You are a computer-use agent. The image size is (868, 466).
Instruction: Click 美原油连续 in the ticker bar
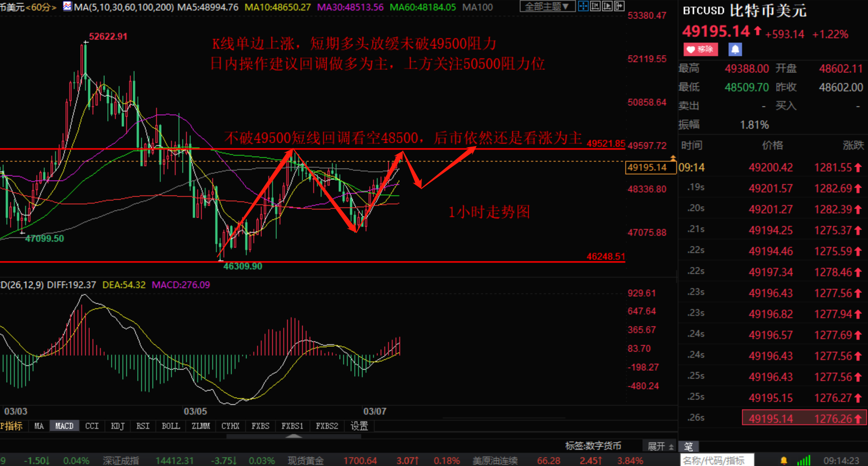[x=495, y=461]
